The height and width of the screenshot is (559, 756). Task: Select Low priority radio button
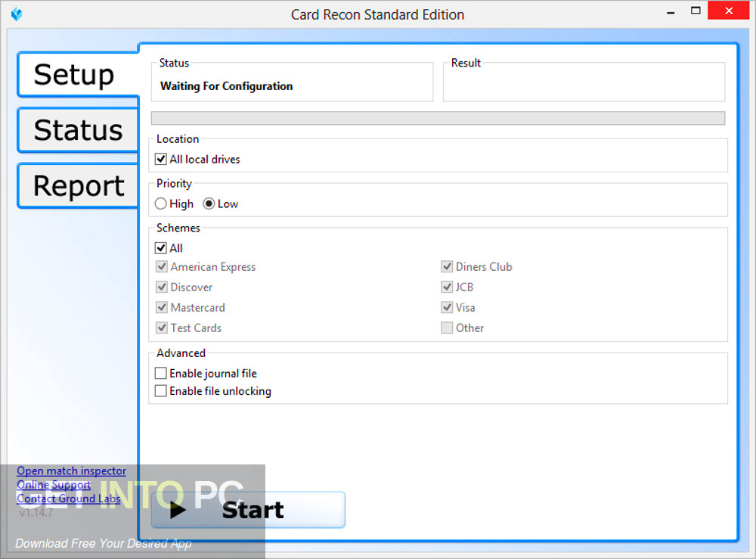click(209, 204)
